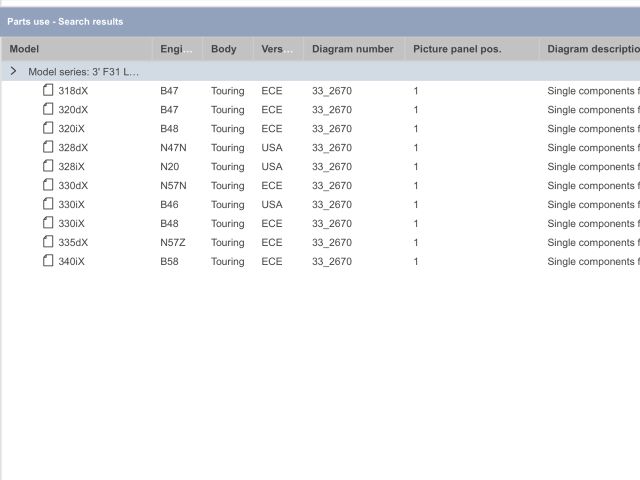Click the N57Z engine cell for 335dX
The height and width of the screenshot is (480, 640).
(173, 242)
